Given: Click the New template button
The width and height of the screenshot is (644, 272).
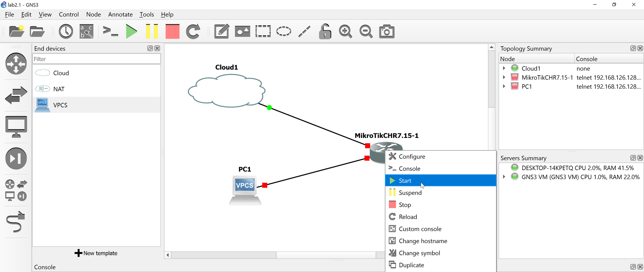Looking at the screenshot, I should (96, 253).
